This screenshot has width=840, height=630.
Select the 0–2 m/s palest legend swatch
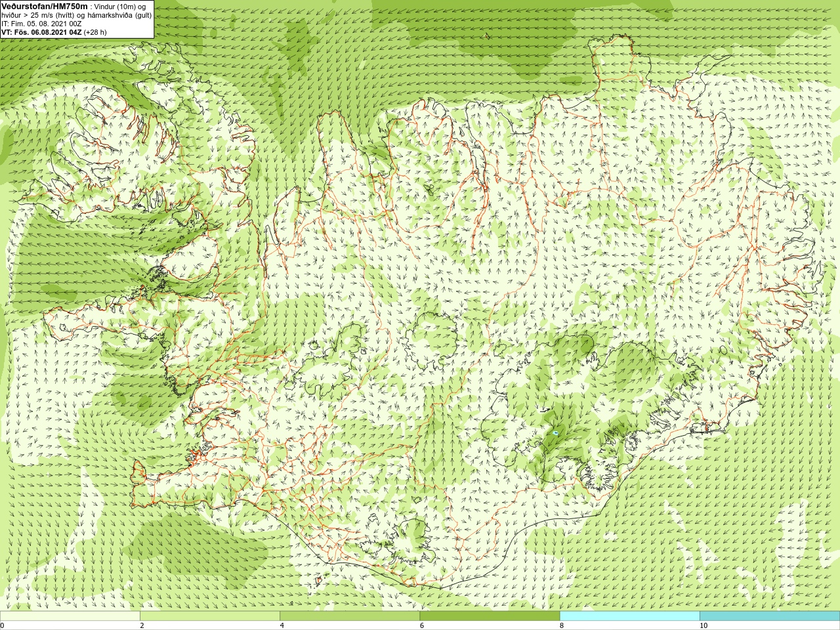[x=70, y=616]
